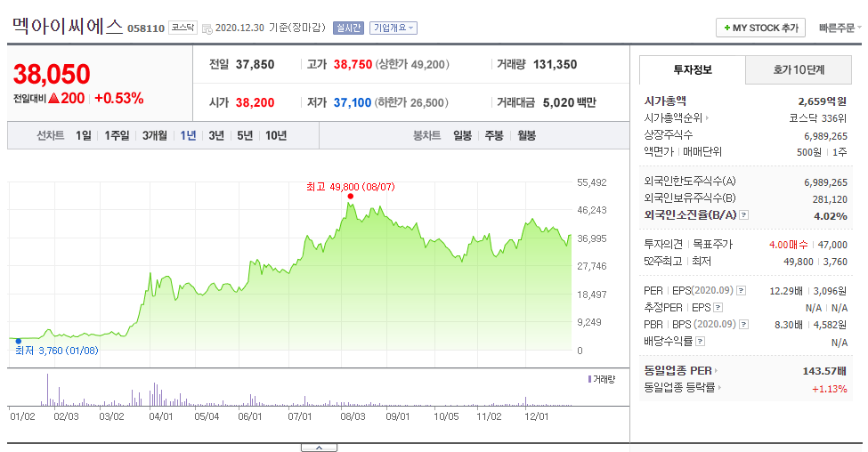Click the 투자의견 value 4.00매수
This screenshot has height=452, width=868.
click(x=788, y=245)
